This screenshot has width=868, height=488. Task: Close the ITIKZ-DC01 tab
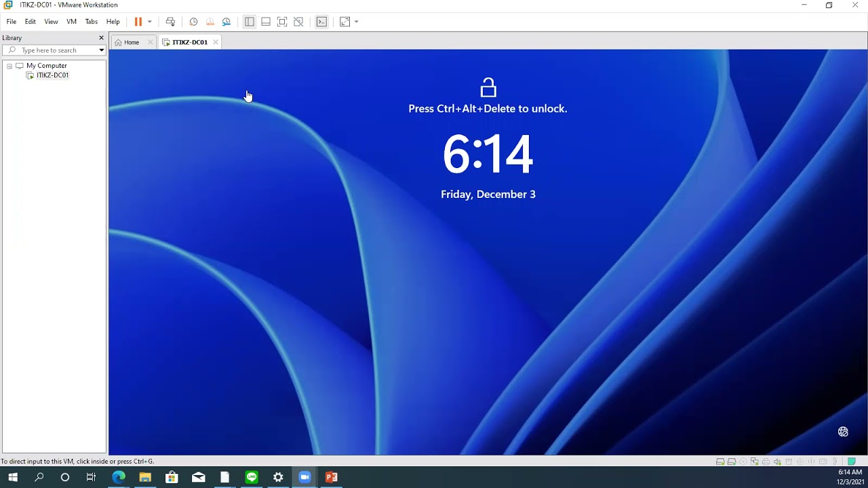click(x=216, y=42)
